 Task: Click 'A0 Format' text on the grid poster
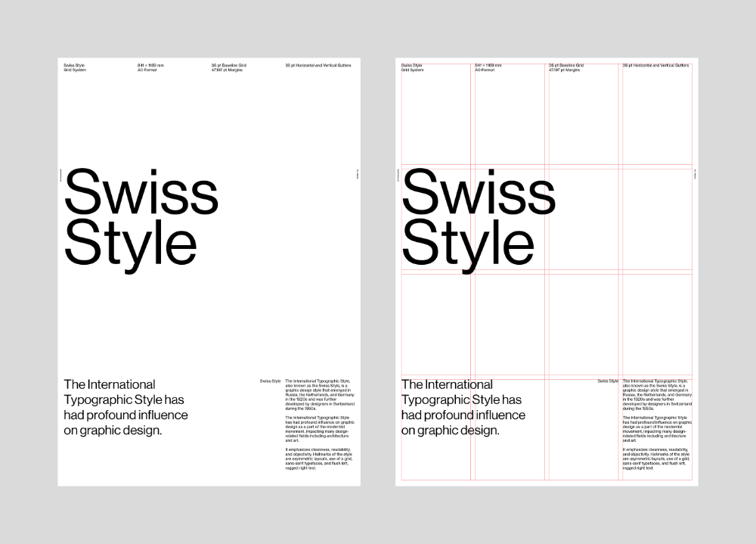(484, 70)
